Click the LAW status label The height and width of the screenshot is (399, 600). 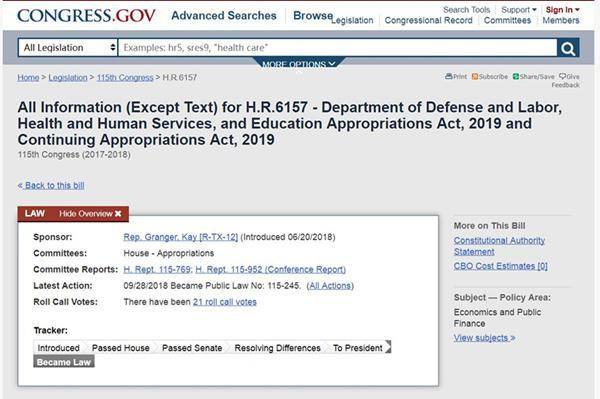(x=35, y=213)
